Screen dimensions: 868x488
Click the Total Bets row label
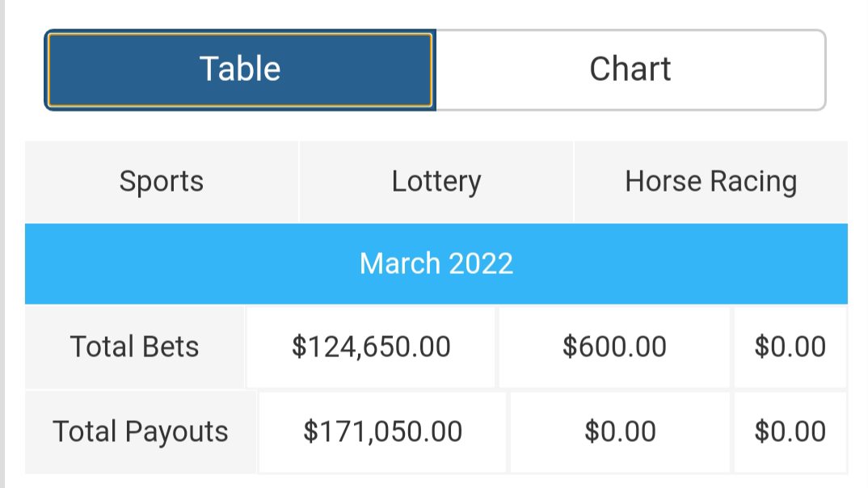(x=134, y=347)
